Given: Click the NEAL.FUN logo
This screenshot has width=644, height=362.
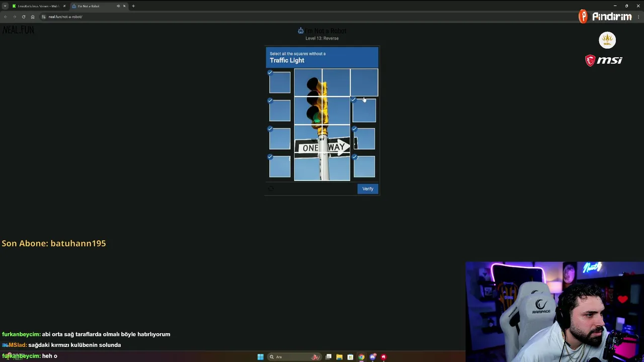Looking at the screenshot, I should [x=18, y=30].
